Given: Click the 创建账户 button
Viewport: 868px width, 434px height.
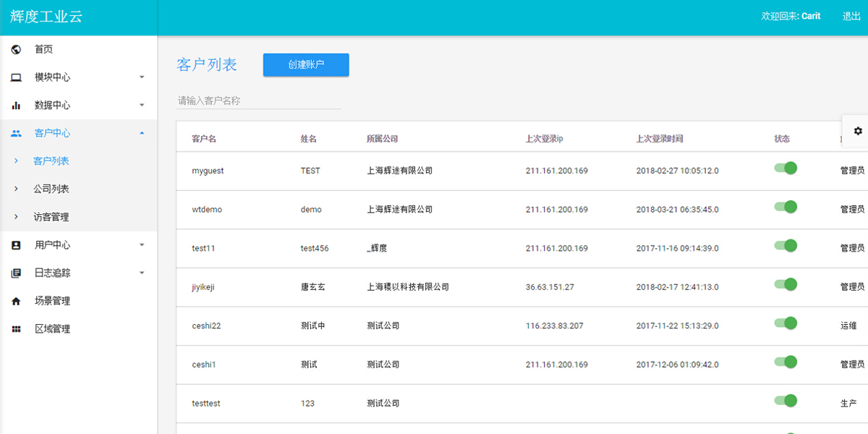Looking at the screenshot, I should click(x=306, y=64).
